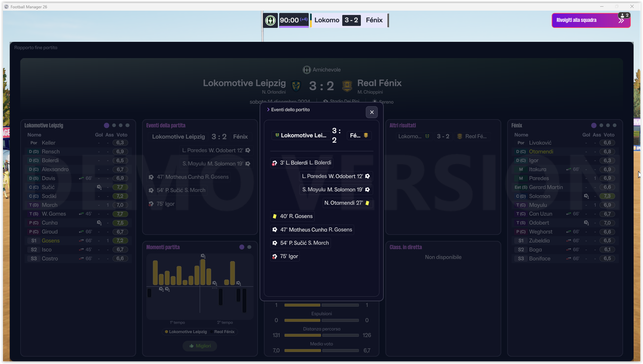Select the 40' R. Gosens yellow card event

click(x=292, y=216)
